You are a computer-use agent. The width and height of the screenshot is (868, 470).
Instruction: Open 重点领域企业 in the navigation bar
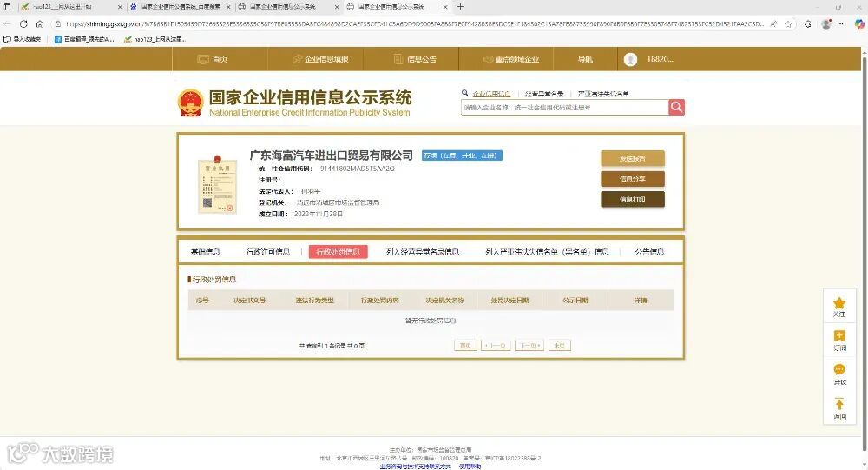click(511, 59)
